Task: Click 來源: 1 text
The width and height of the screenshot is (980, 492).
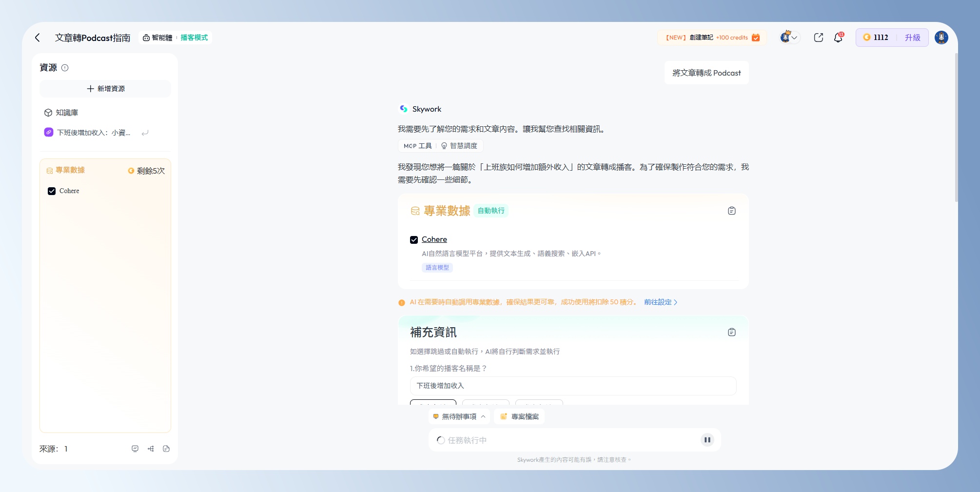Action: [54, 449]
